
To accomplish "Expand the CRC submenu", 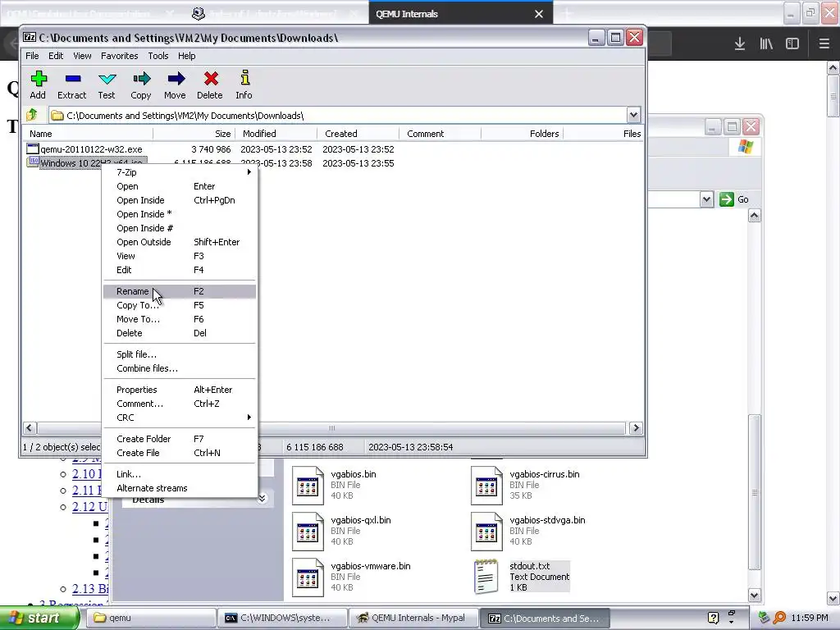I will pos(179,418).
